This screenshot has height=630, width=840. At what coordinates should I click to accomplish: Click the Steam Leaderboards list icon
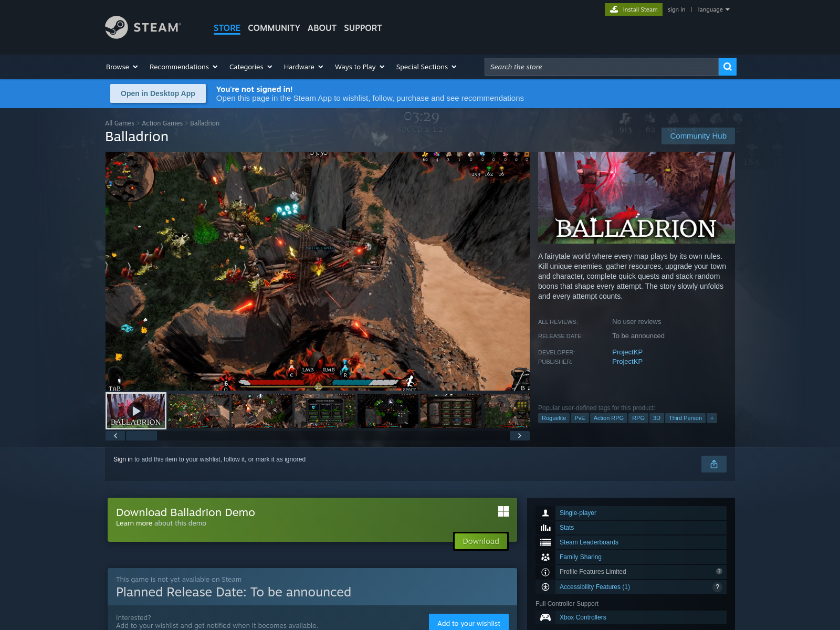[x=545, y=542]
